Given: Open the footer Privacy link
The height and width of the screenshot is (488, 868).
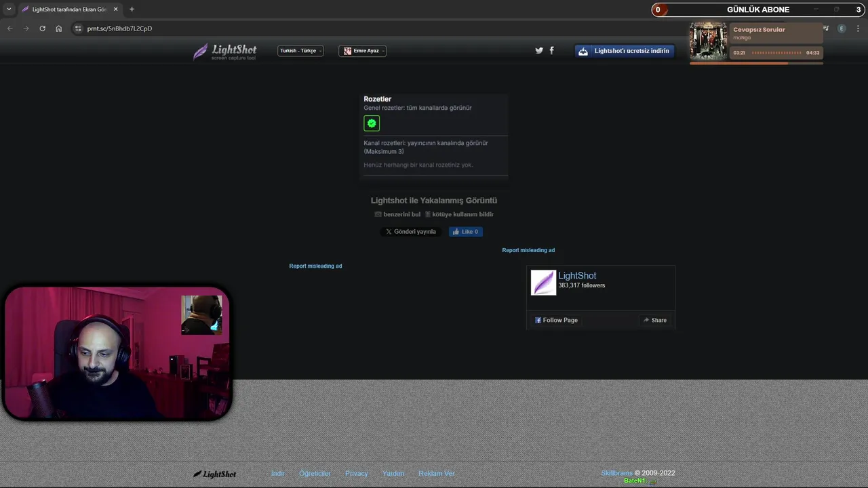Looking at the screenshot, I should tap(357, 474).
